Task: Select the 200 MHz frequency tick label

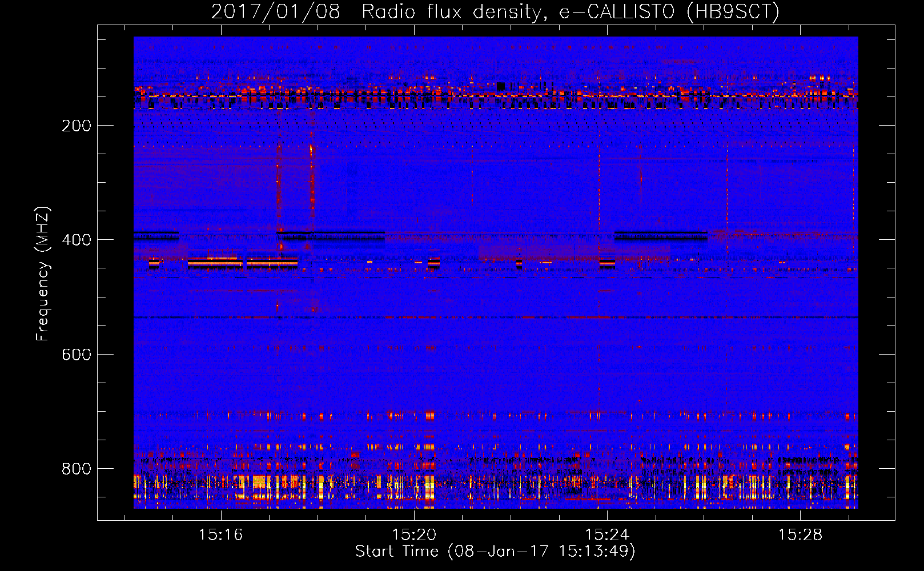Action: [77, 126]
